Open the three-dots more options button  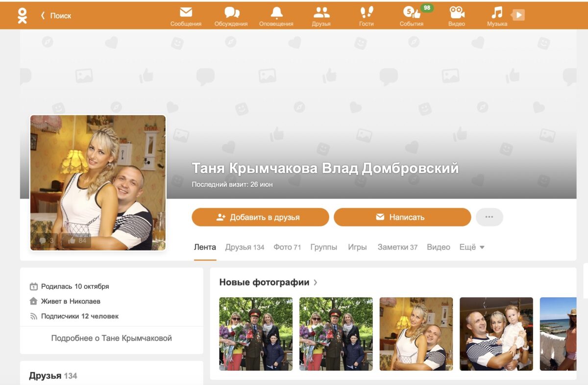coord(489,216)
